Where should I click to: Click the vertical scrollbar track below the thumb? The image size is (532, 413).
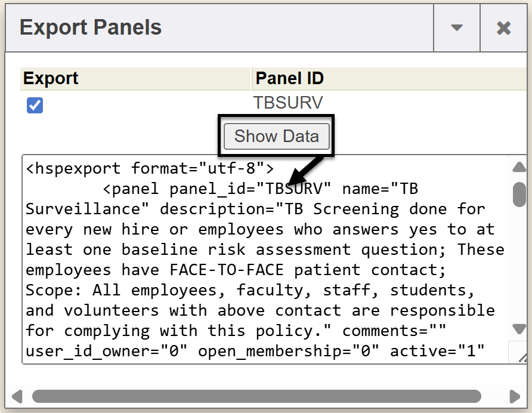pyautogui.click(x=519, y=269)
